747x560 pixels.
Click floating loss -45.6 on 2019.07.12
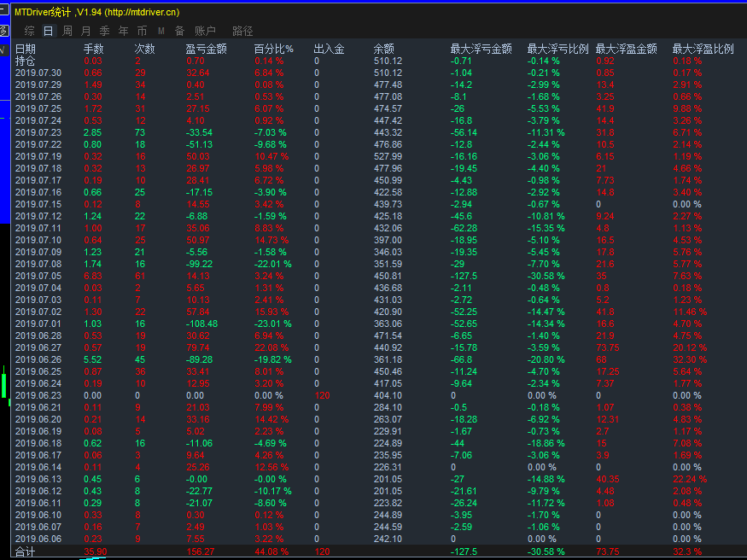[x=461, y=216]
